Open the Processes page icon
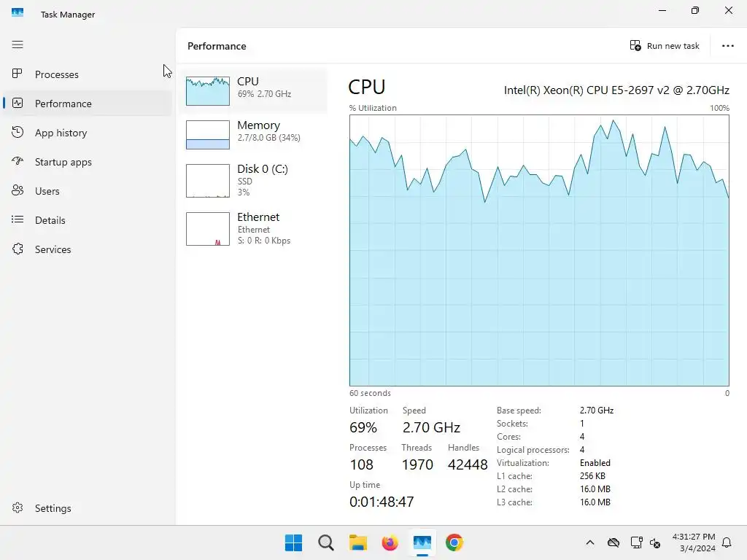Viewport: 747px width, 560px height. coord(18,74)
